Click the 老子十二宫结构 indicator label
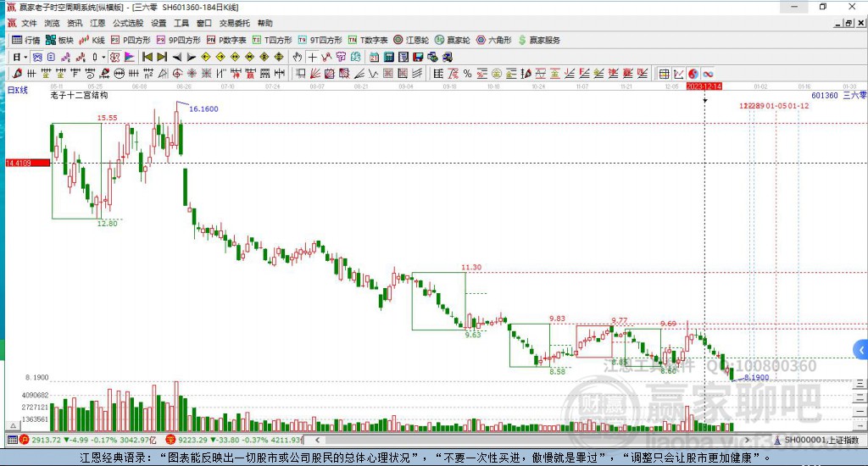 click(x=79, y=95)
